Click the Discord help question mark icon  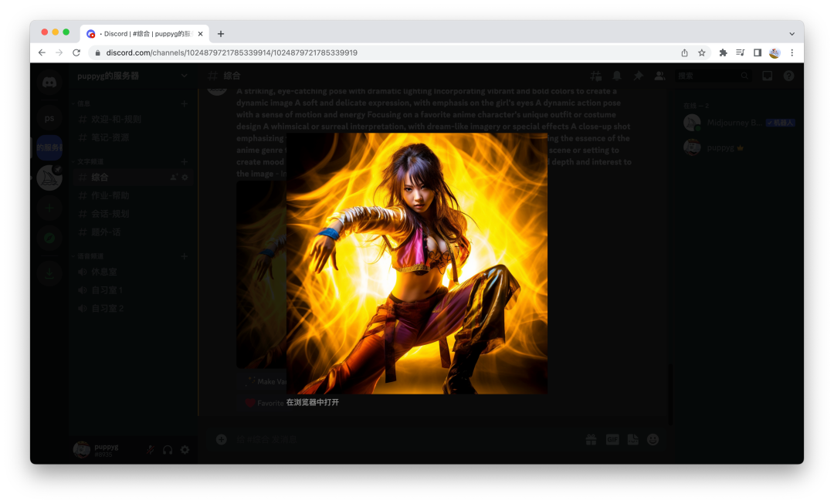tap(788, 76)
